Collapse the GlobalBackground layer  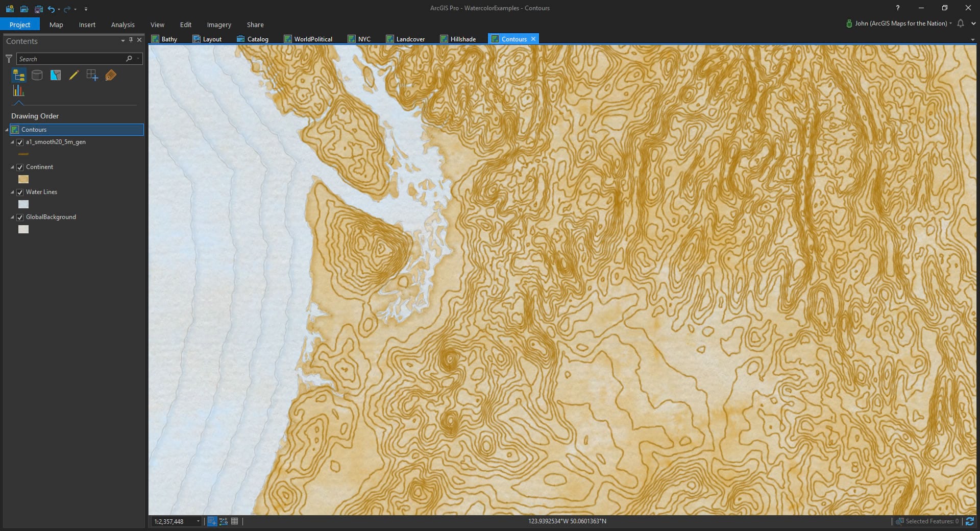(12, 217)
